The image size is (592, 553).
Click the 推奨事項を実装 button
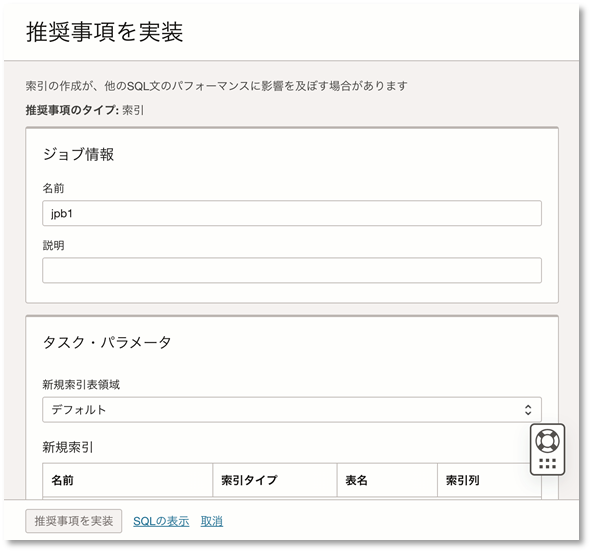coord(74,521)
